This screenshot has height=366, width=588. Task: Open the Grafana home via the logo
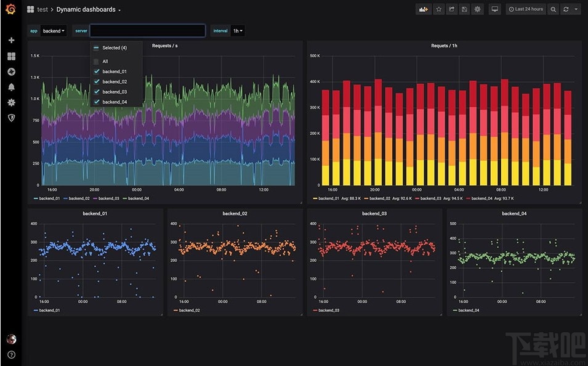pyautogui.click(x=10, y=9)
